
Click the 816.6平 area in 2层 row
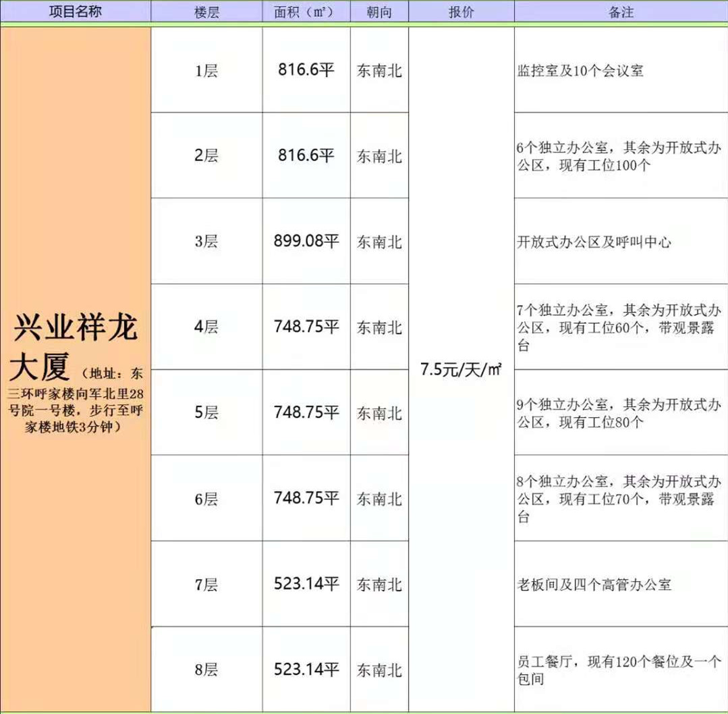click(306, 156)
